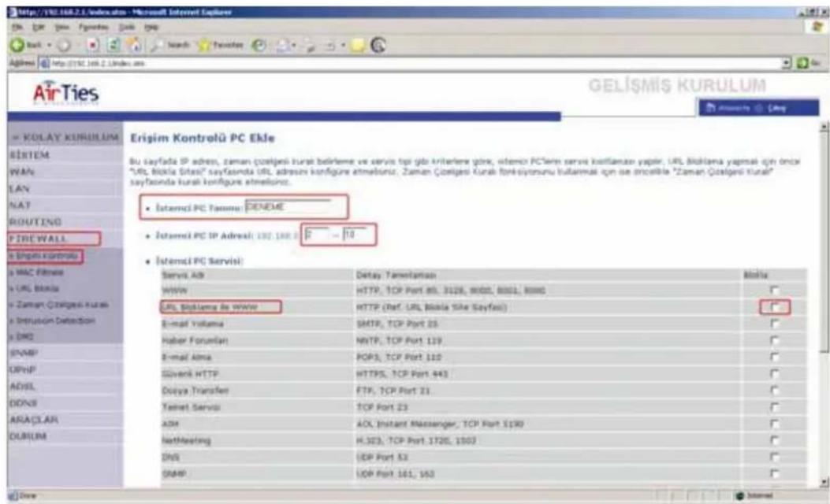Open NAT menu in sidebar

click(x=20, y=206)
